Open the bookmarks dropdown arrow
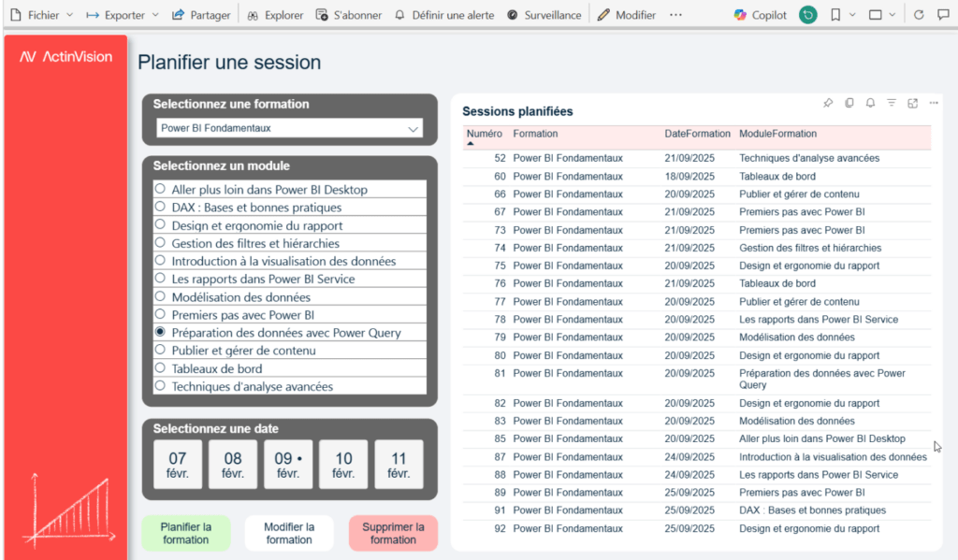958x560 pixels. 852,15
